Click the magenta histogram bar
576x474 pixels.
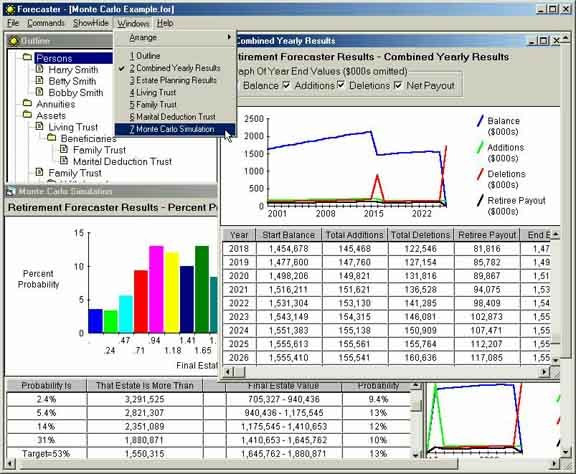pyautogui.click(x=156, y=290)
